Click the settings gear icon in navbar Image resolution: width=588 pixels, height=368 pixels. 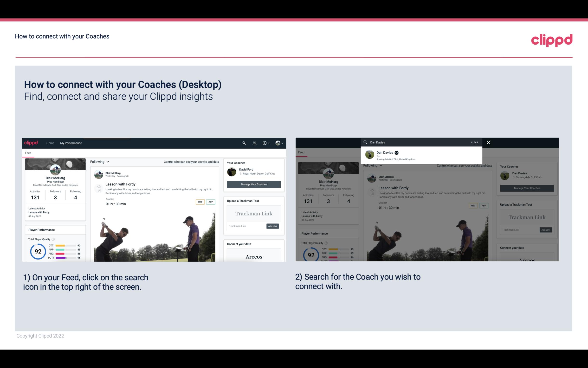pos(265,143)
